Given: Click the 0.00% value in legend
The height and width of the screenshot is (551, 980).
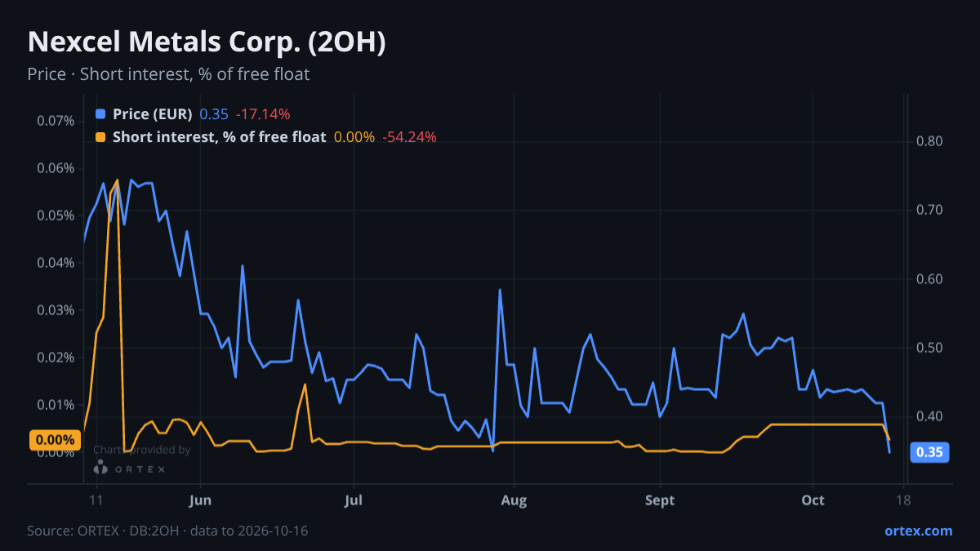Looking at the screenshot, I should pyautogui.click(x=354, y=137).
